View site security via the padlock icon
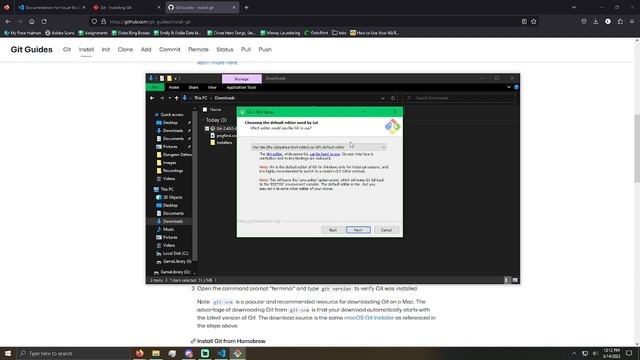This screenshot has width=640, height=360. pyautogui.click(x=103, y=21)
